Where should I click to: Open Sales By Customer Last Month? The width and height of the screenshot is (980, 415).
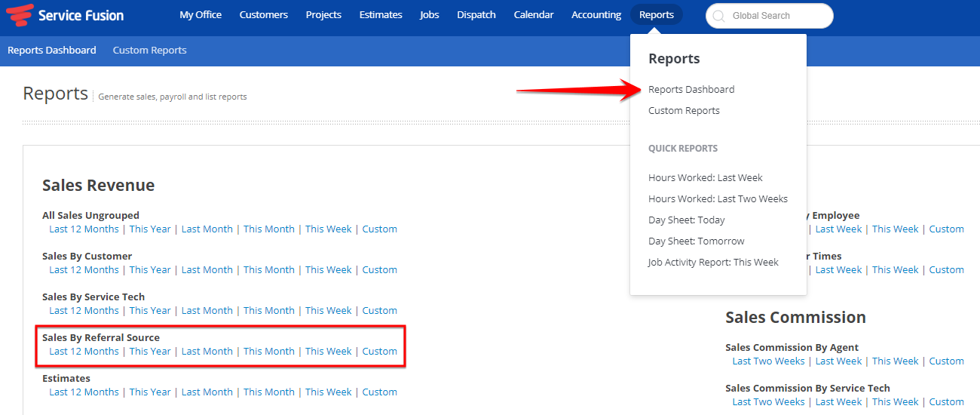207,270
